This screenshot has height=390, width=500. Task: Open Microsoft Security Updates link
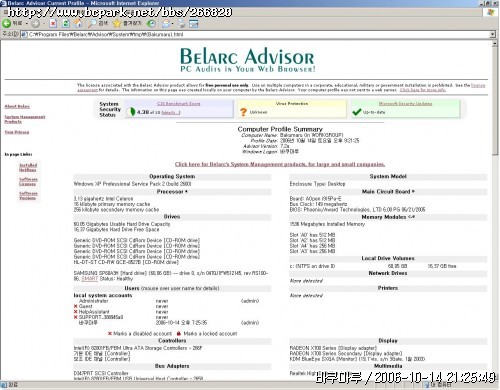tap(405, 104)
